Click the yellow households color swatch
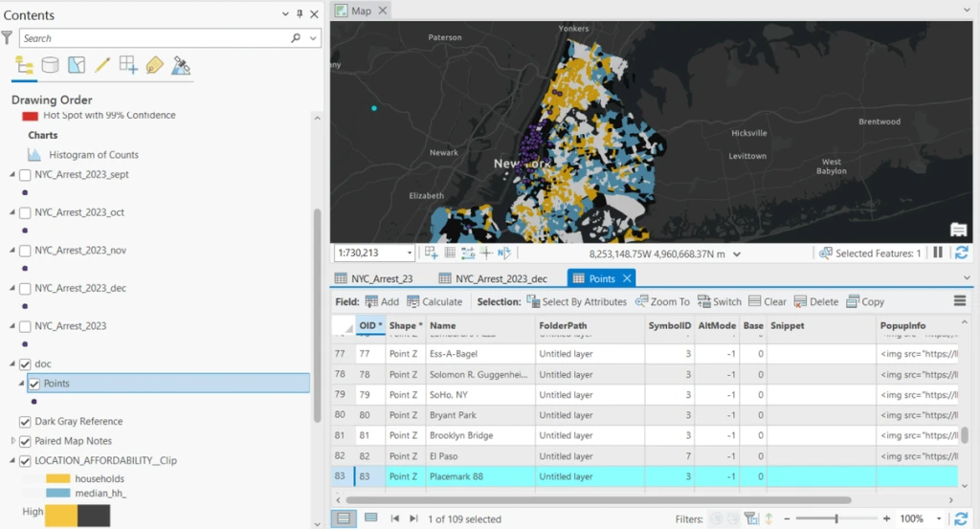 (58, 478)
